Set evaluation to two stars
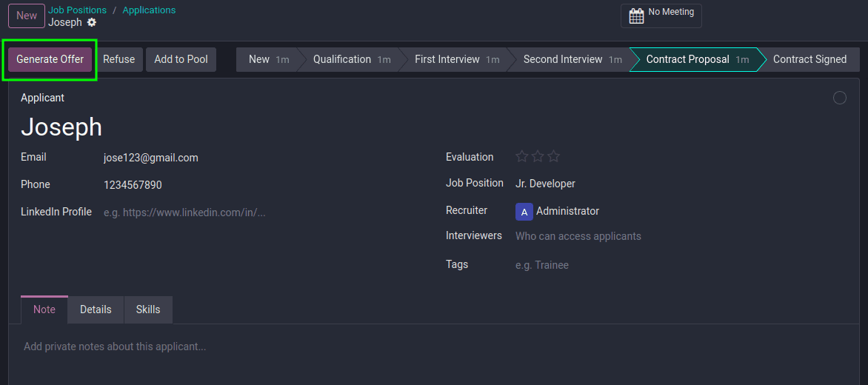This screenshot has width=868, height=385. (538, 157)
